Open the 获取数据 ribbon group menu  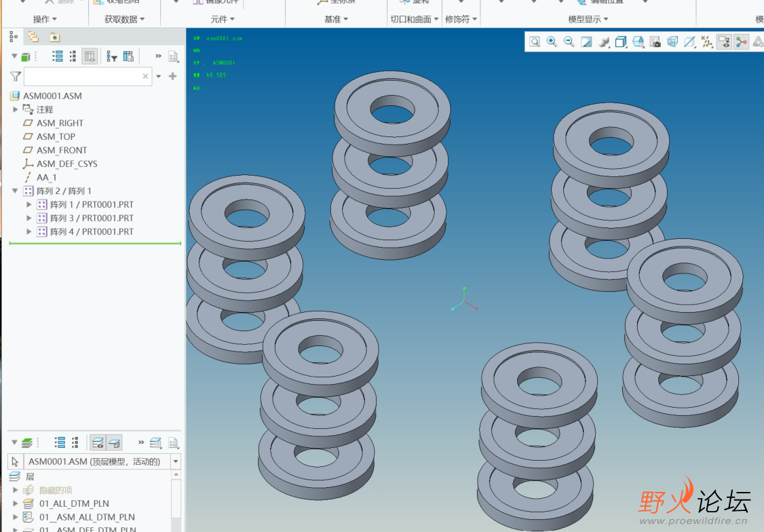(x=125, y=20)
